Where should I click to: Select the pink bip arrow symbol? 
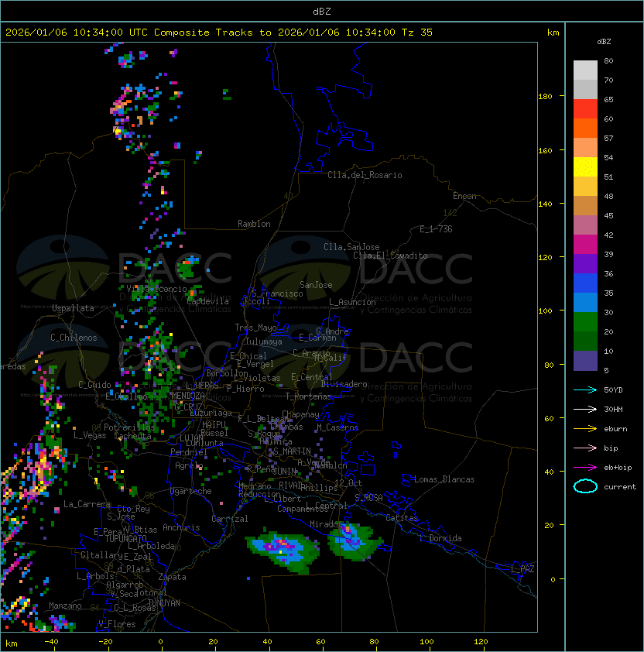[585, 448]
